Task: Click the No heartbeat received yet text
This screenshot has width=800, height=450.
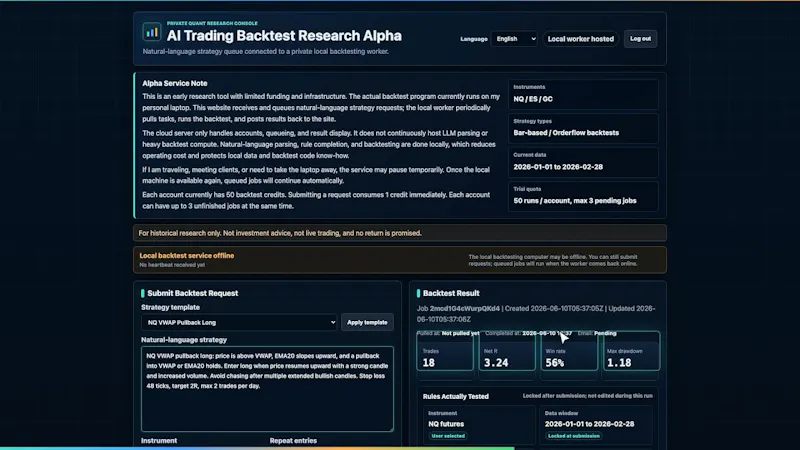Action: coord(172,265)
